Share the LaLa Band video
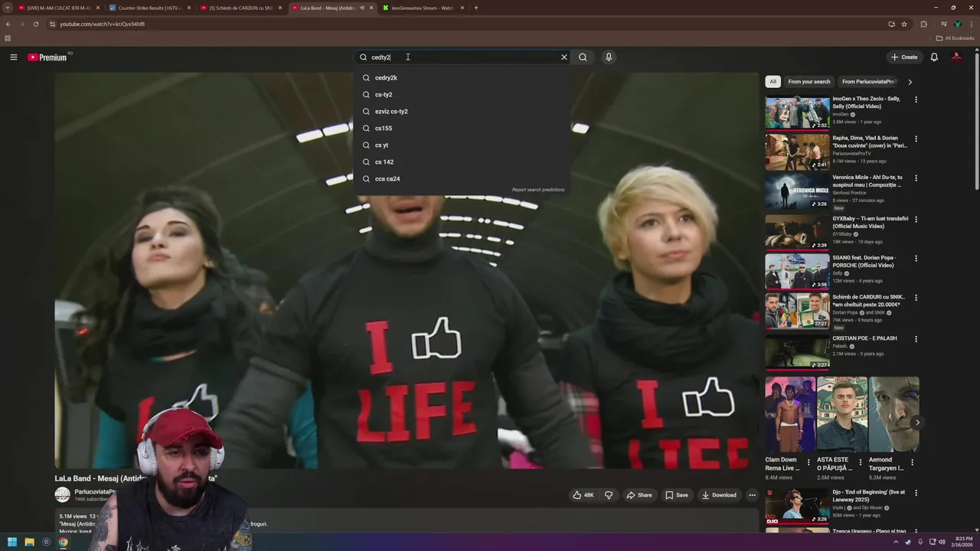 pyautogui.click(x=639, y=495)
